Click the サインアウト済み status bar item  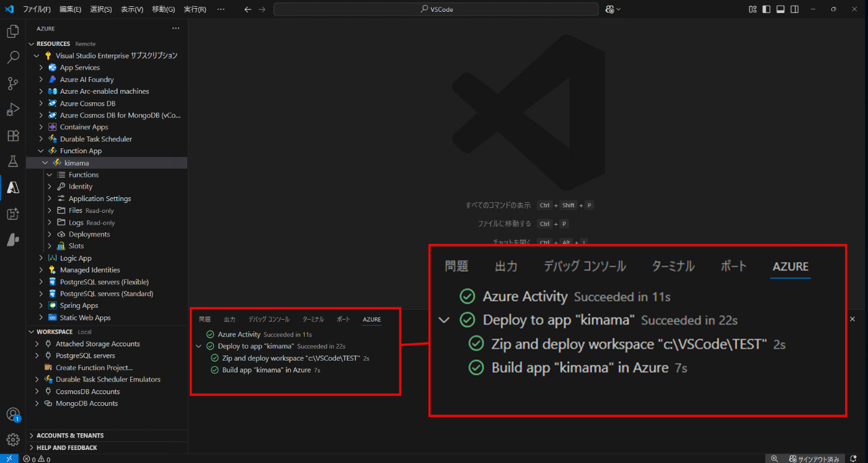point(814,459)
